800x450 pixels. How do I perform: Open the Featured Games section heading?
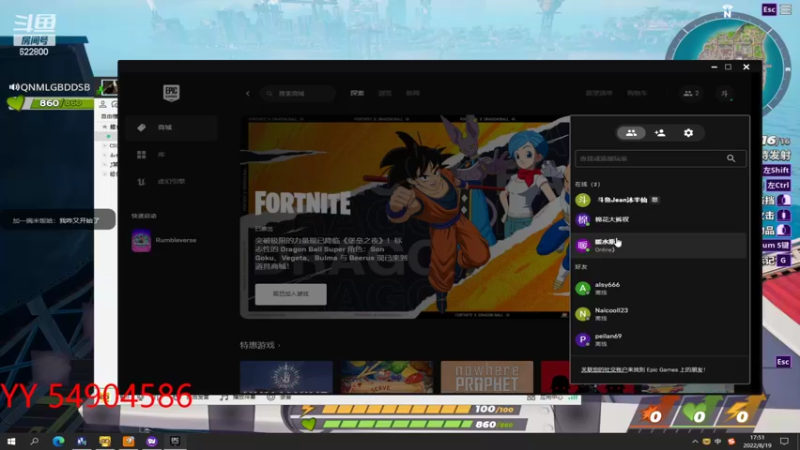(x=260, y=346)
